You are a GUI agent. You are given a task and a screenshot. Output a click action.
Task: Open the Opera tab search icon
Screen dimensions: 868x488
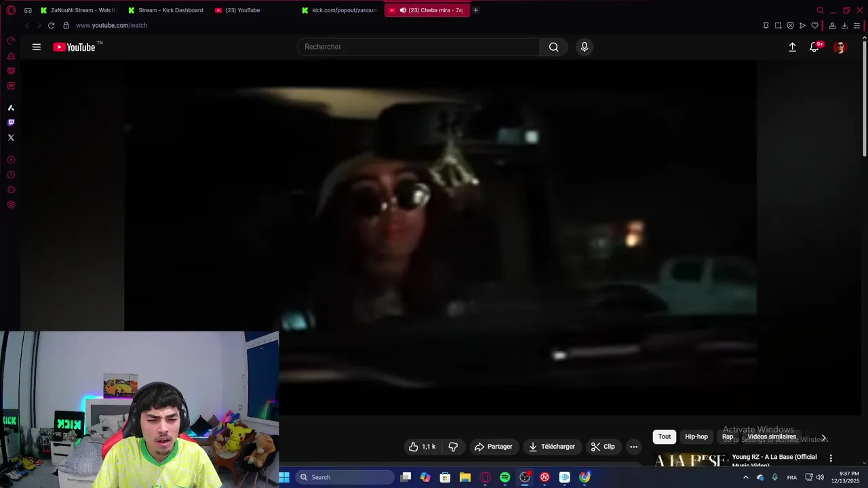click(x=820, y=10)
